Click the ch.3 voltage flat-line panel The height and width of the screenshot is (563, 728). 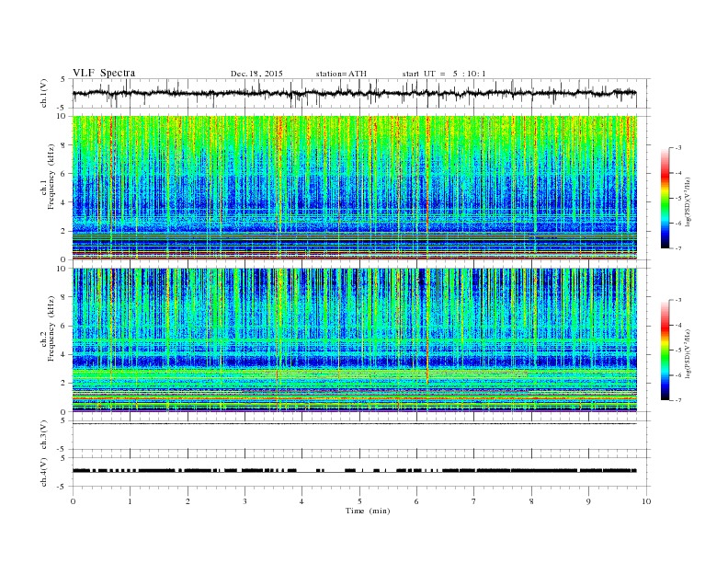click(361, 435)
